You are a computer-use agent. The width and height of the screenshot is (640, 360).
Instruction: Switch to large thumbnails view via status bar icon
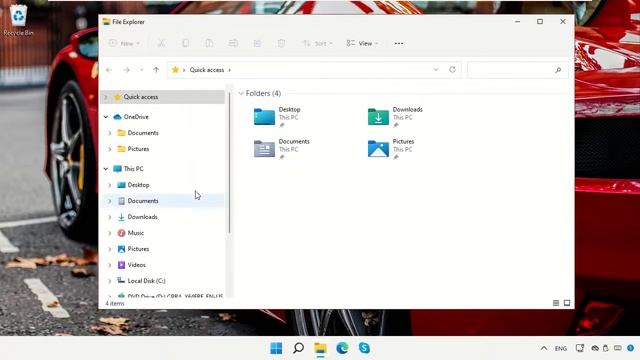567,303
